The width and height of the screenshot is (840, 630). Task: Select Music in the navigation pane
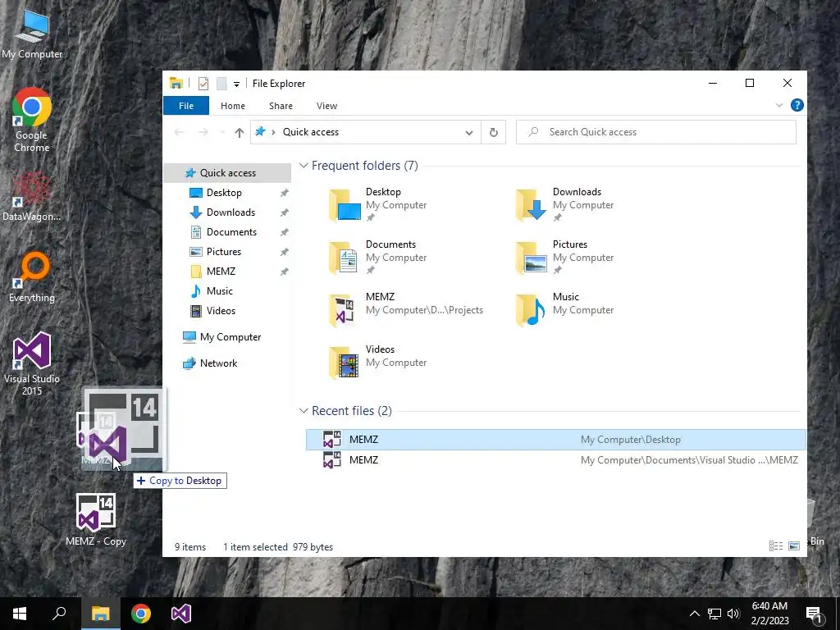(x=219, y=291)
